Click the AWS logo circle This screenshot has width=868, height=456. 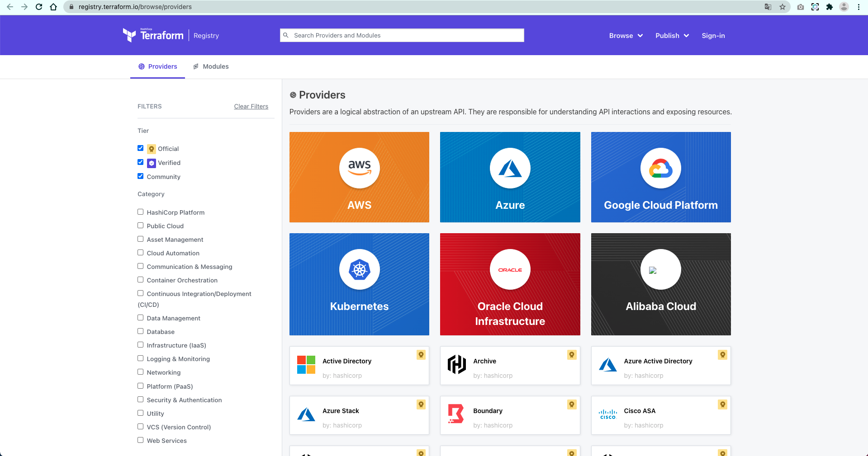360,168
